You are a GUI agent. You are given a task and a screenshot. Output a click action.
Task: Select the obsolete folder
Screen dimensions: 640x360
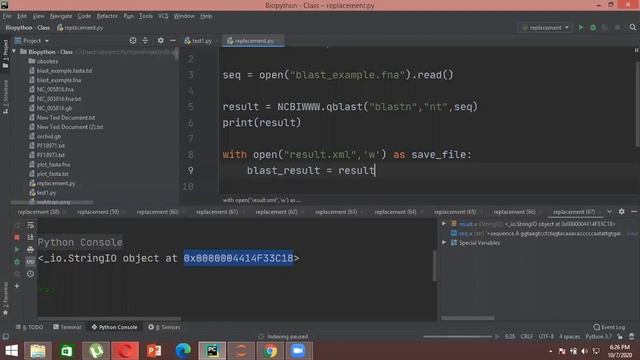(47, 61)
